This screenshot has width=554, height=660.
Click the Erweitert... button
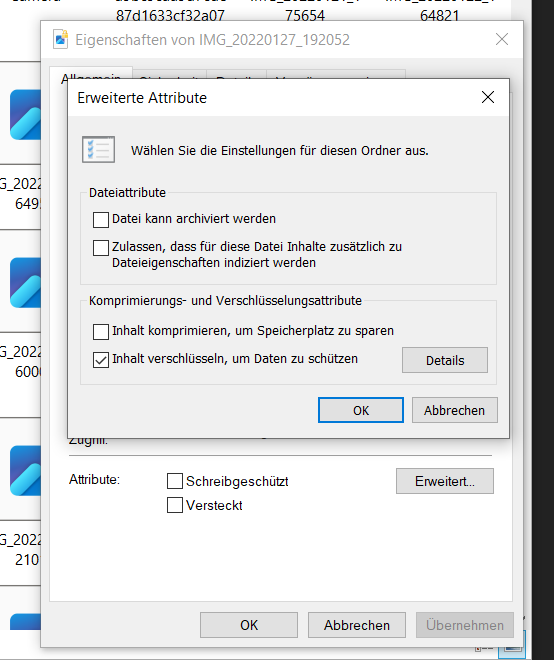pos(445,481)
